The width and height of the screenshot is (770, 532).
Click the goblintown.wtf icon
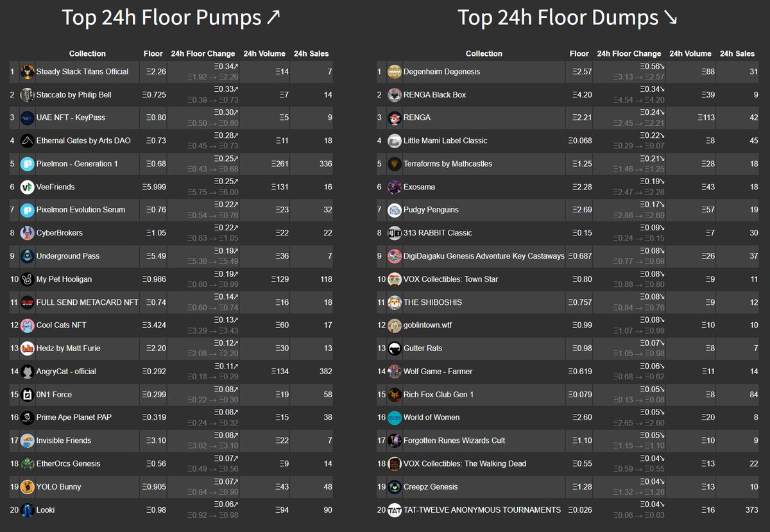395,326
